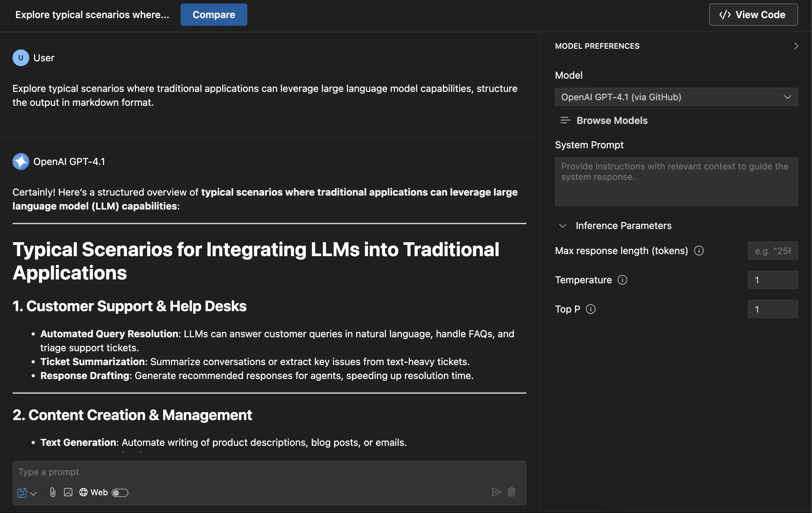Click the 'MODEL PREFERENCES' panel heading
Image resolution: width=812 pixels, height=513 pixels.
(x=597, y=46)
